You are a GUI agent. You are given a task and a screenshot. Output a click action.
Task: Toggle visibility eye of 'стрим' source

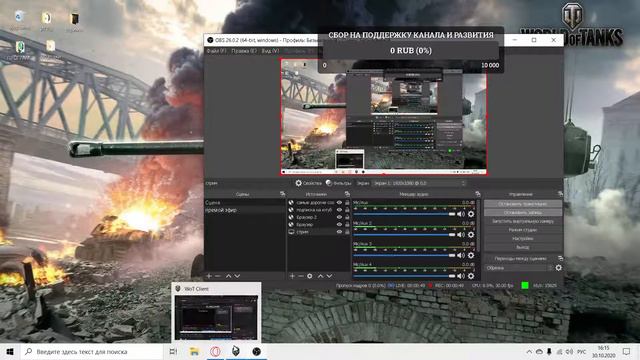pyautogui.click(x=339, y=232)
